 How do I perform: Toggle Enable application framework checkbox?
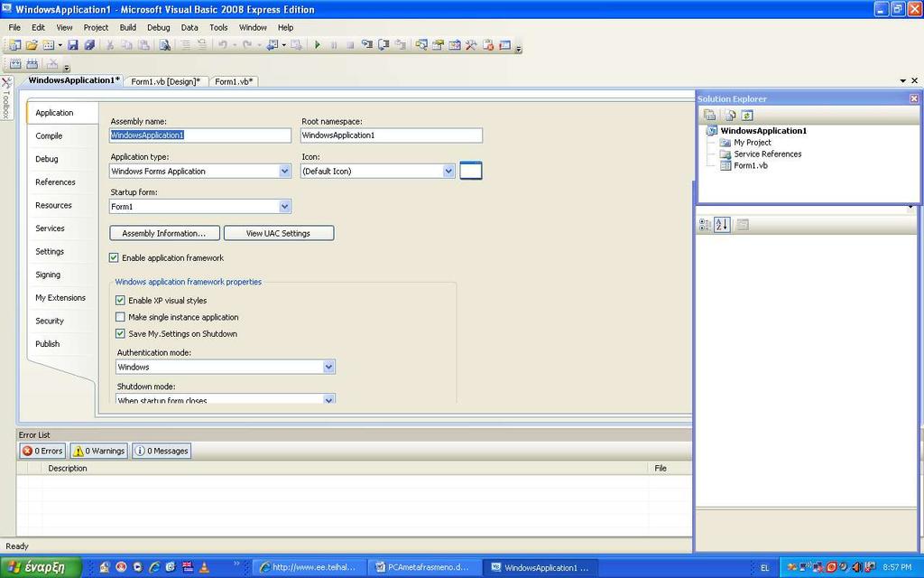pyautogui.click(x=114, y=257)
